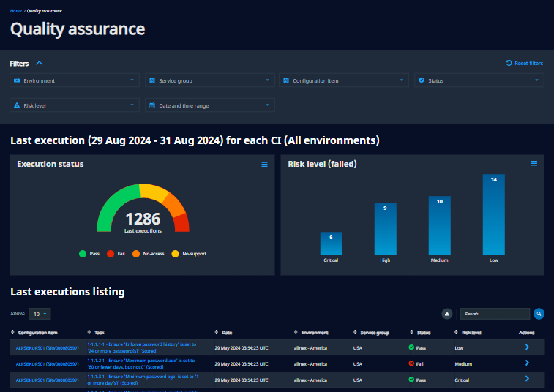Sort by Configuration item column icon
The width and height of the screenshot is (554, 392).
[x=14, y=332]
